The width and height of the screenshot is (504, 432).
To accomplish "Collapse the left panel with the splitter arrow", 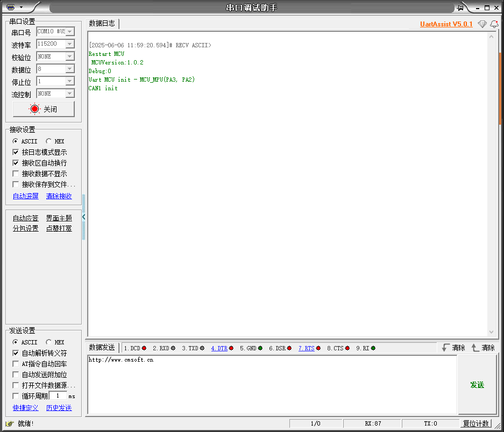I will pos(83,217).
